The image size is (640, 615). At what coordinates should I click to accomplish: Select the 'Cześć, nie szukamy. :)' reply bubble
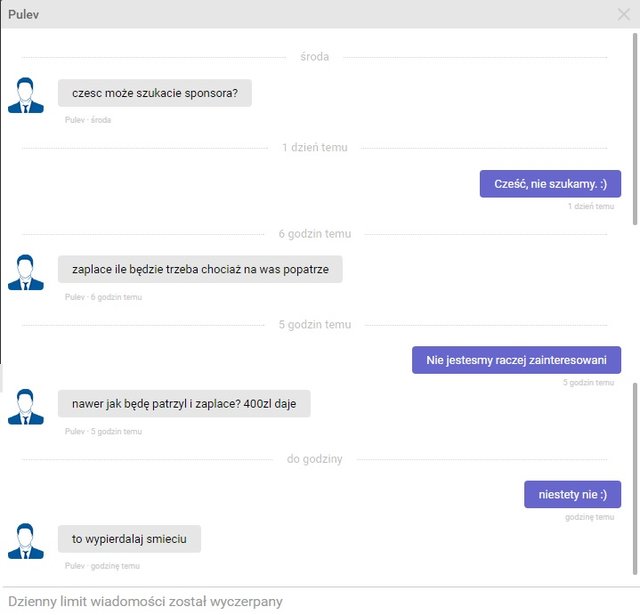pos(550,184)
